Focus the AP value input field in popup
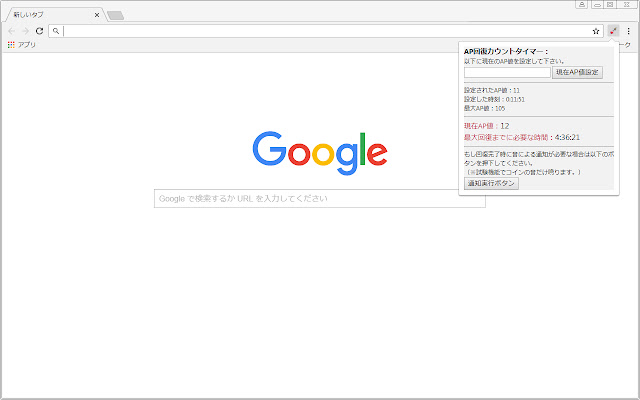The image size is (640, 400). 507,72
